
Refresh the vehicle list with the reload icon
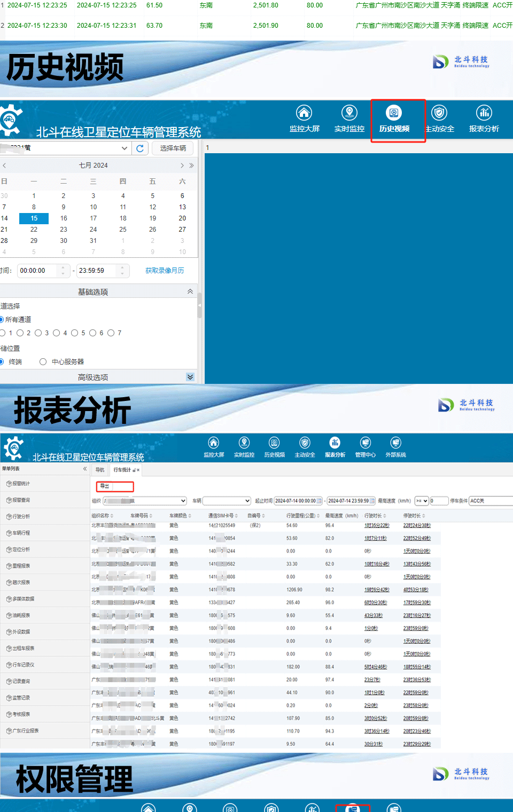(x=140, y=148)
